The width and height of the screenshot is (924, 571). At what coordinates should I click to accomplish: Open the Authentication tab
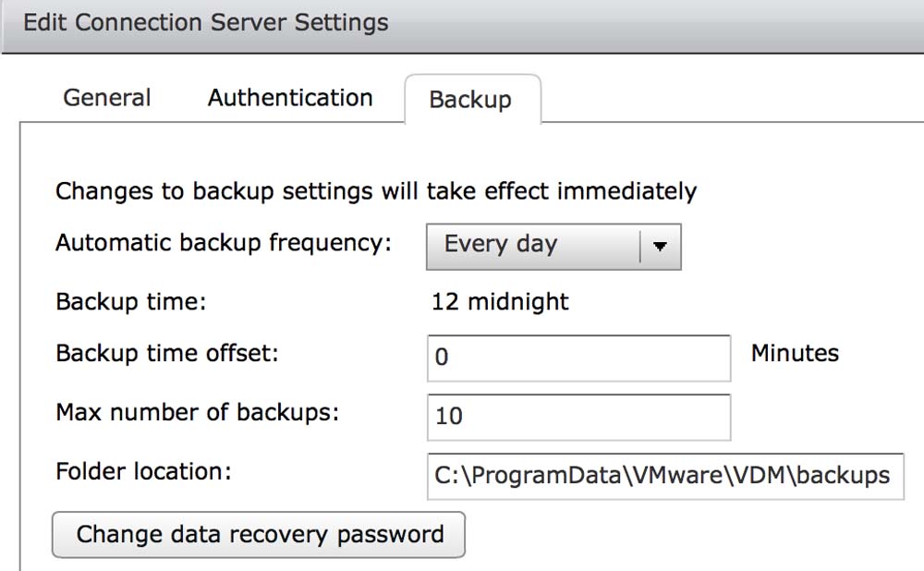290,98
